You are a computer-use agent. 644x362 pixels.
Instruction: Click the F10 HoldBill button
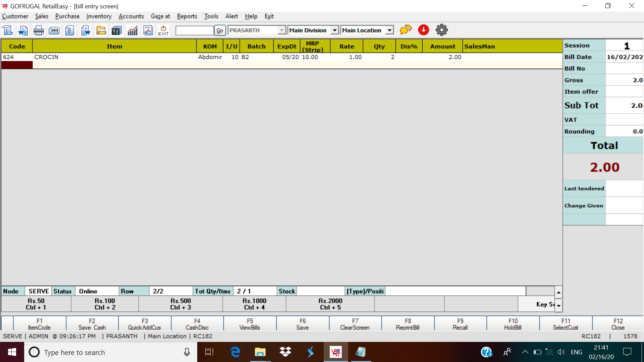pyautogui.click(x=513, y=324)
